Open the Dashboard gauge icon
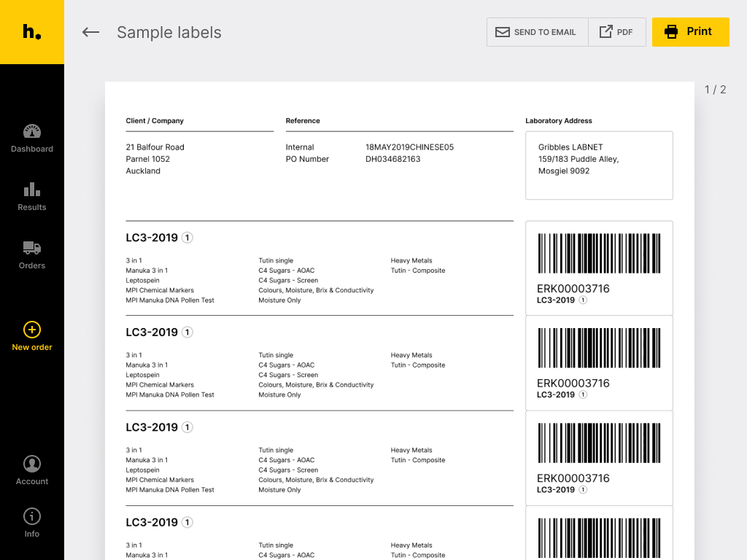Viewport: 747px width, 560px height. point(32,131)
